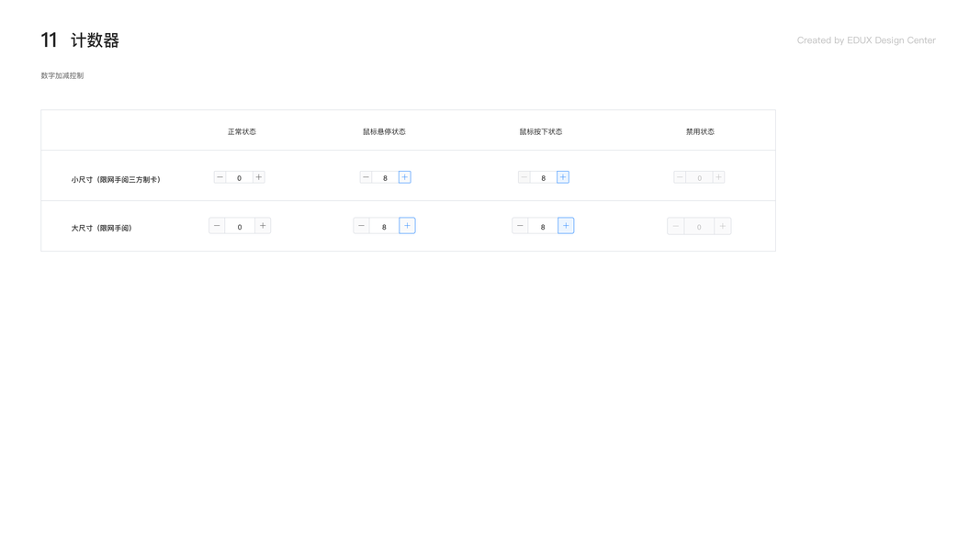The height and width of the screenshot is (551, 980).
Task: Focus the number field of large 正常状态 counter
Action: (240, 226)
